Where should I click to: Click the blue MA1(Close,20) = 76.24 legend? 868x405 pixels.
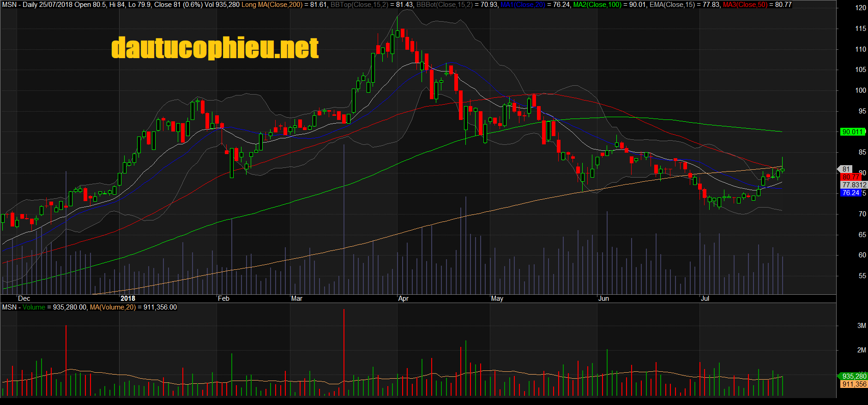[x=536, y=5]
